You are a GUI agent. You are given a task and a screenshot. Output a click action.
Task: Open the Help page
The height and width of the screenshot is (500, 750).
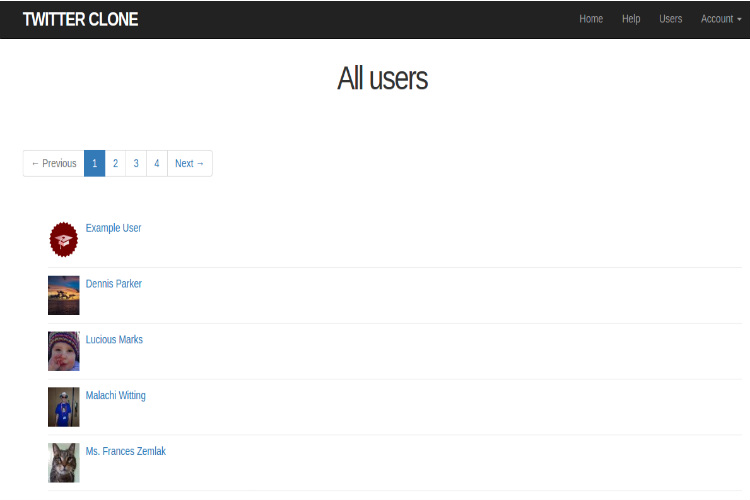631,19
